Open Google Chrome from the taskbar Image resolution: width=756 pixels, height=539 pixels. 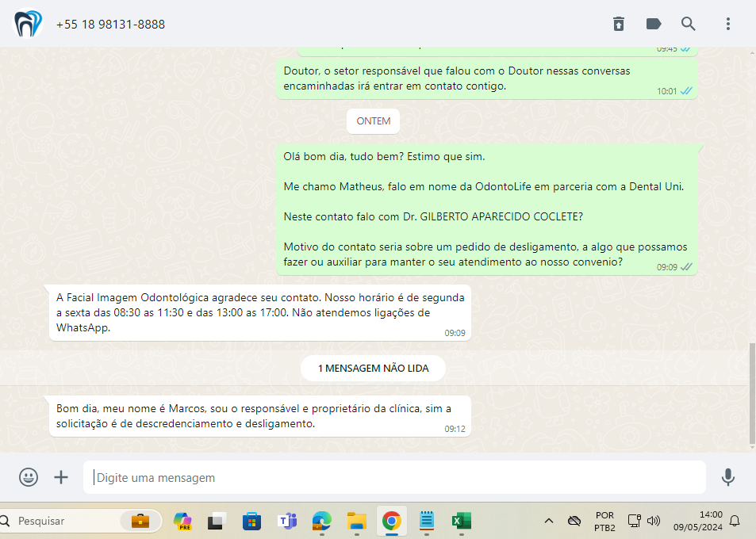(391, 521)
